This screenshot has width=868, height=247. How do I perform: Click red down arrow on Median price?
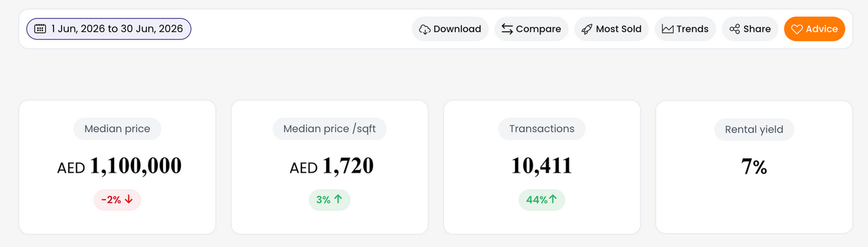[x=129, y=200]
